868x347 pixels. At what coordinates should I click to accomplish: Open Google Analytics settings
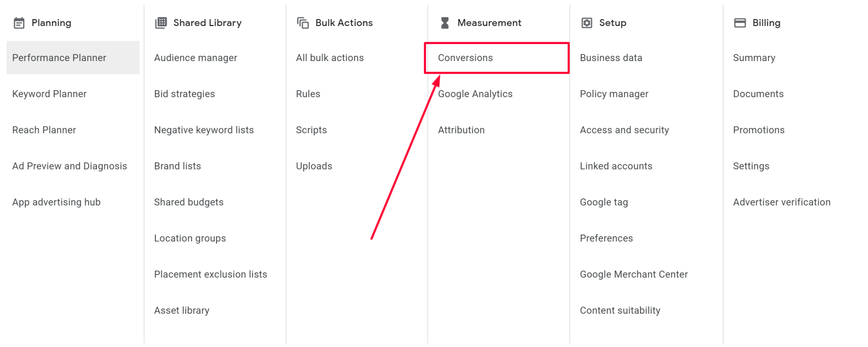(x=475, y=94)
